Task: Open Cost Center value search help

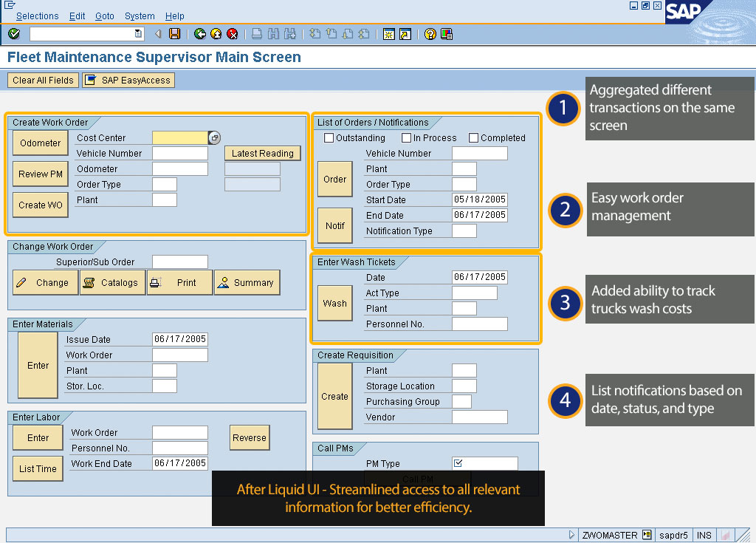Action: click(214, 138)
